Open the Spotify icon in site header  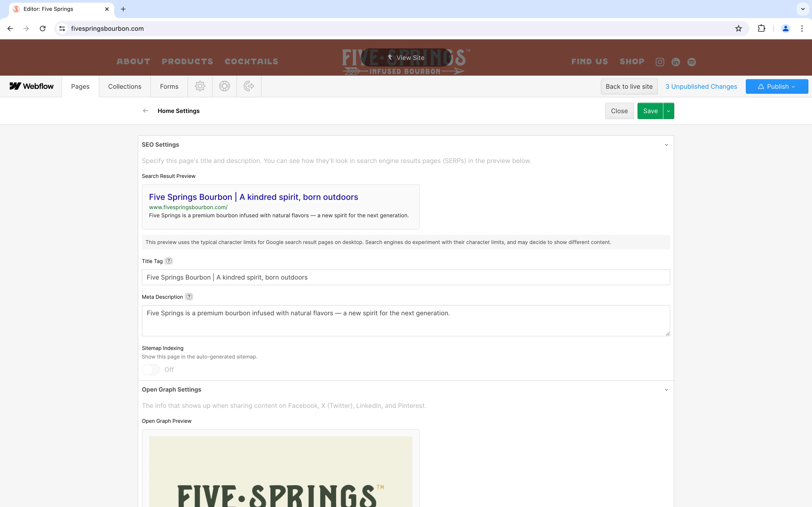tap(691, 62)
